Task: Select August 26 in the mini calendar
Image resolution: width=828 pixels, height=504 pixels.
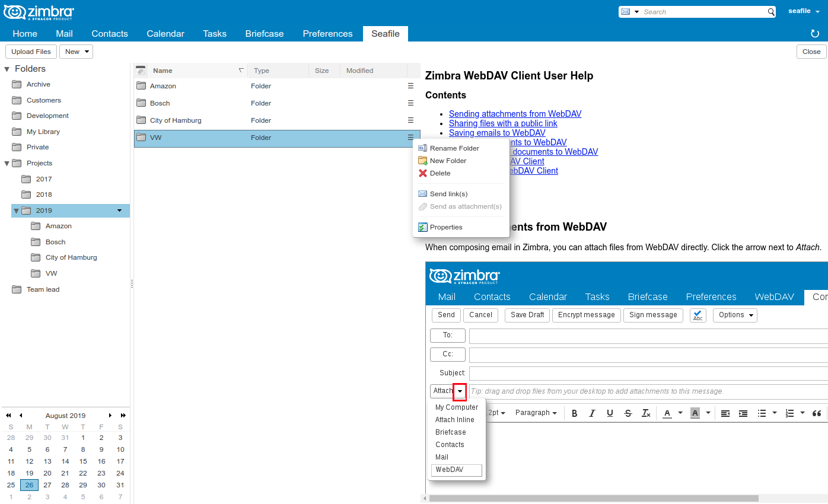Action: pos(29,485)
